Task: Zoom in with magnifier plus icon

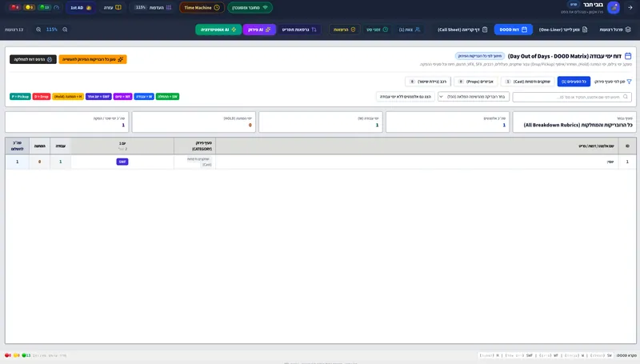Action: [38, 30]
